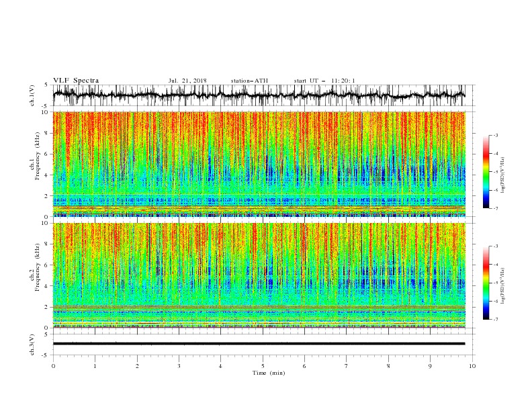Click the ch.2 spectrogram plot area
The image size is (532, 411).
pyautogui.click(x=259, y=275)
